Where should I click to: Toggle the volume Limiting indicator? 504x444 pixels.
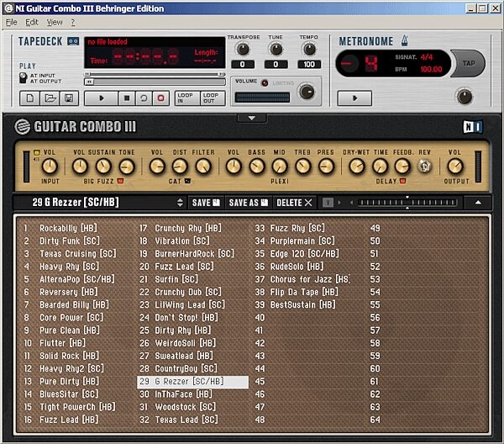[265, 83]
